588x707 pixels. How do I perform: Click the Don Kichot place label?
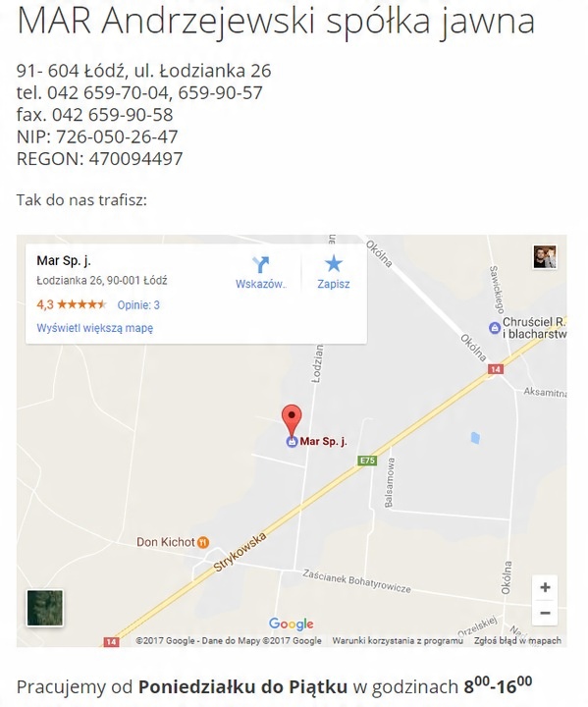(x=166, y=542)
